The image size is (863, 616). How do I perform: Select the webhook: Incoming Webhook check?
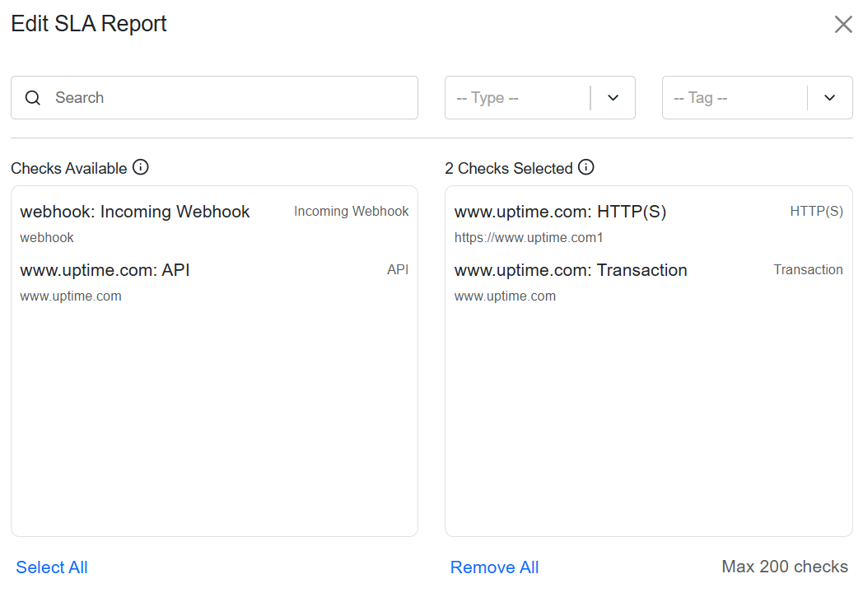(134, 212)
